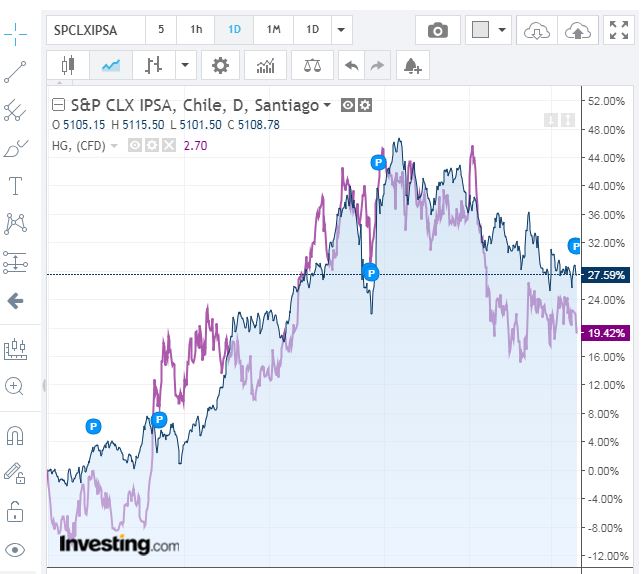
Task: Click the P marker near the 44% peak
Action: pos(378,163)
